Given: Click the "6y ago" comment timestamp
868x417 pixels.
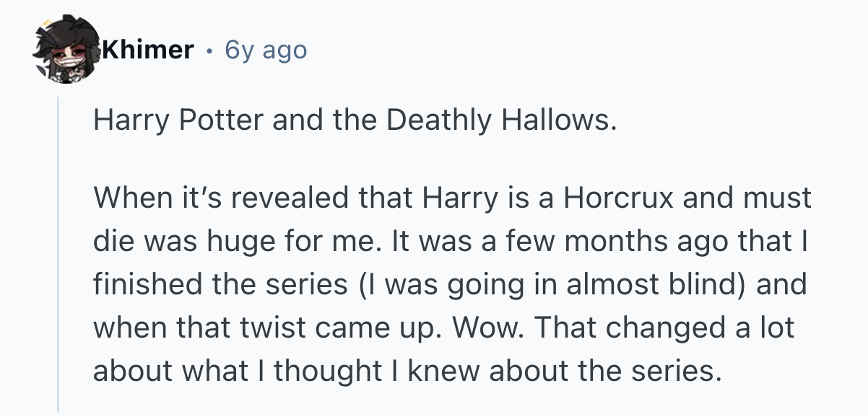Looking at the screenshot, I should click(x=266, y=50).
